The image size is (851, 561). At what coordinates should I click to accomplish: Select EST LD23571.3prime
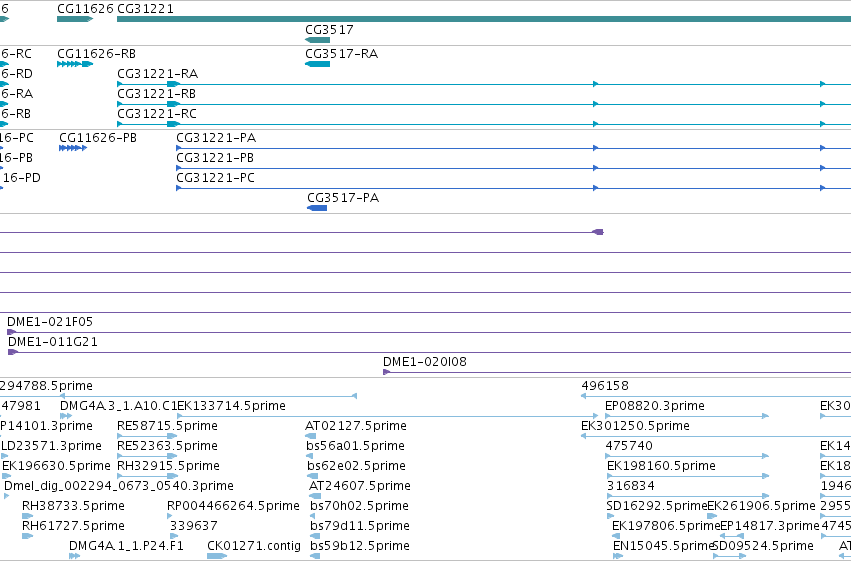click(51, 446)
